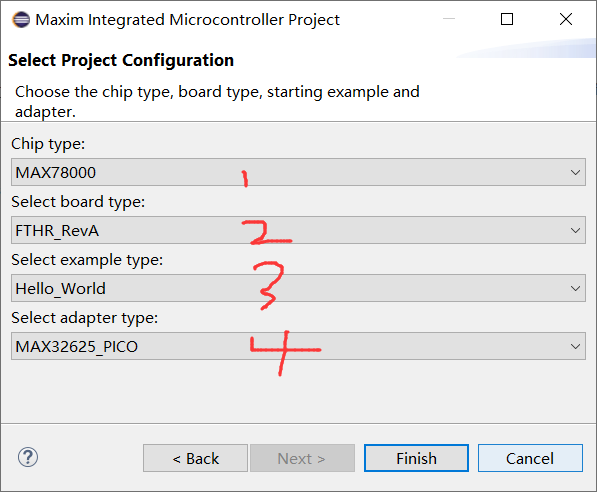This screenshot has width=597, height=492.
Task: Click the Select Project Configuration heading
Action: (121, 61)
